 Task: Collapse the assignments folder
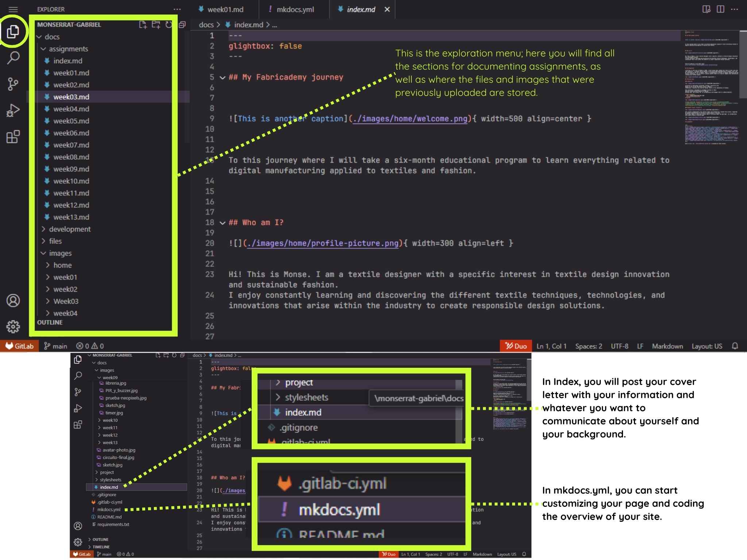(68, 49)
